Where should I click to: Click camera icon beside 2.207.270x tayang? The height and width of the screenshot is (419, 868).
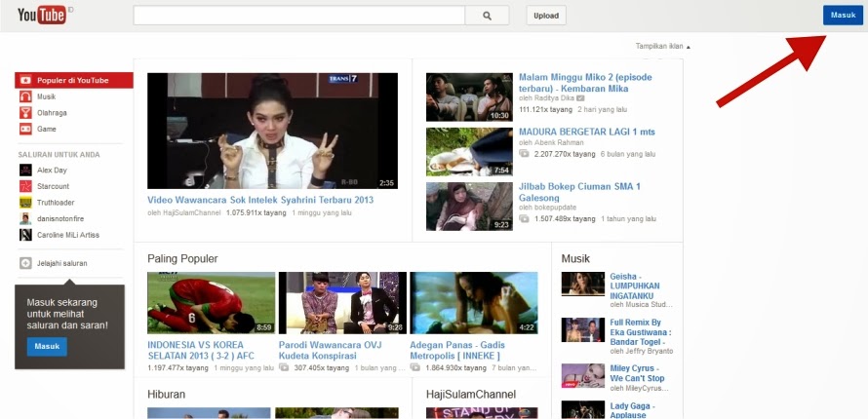click(x=524, y=154)
